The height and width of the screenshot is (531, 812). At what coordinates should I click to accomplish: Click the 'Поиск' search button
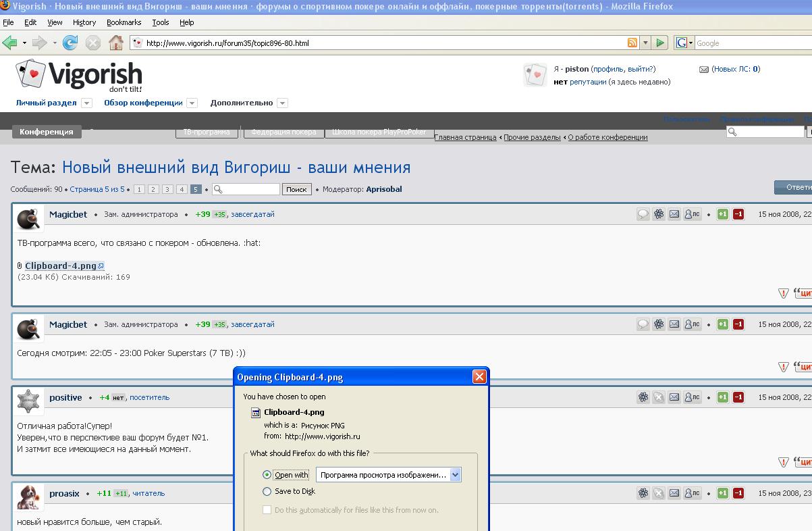click(x=296, y=189)
